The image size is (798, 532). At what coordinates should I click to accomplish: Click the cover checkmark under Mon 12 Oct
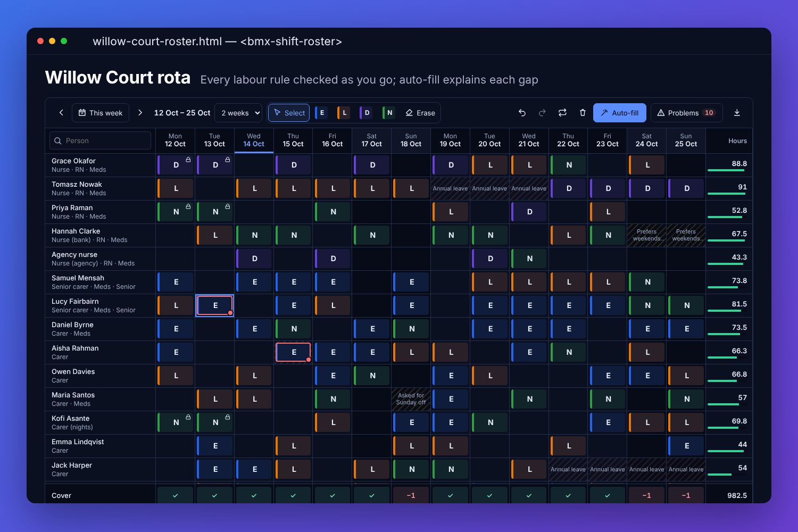[175, 495]
